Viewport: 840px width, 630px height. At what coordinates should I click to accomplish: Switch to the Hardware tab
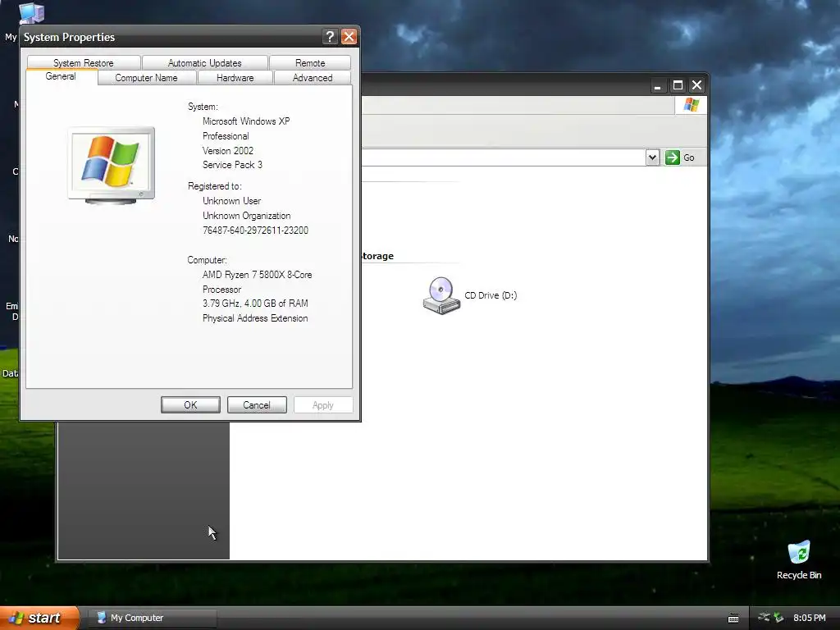[235, 78]
